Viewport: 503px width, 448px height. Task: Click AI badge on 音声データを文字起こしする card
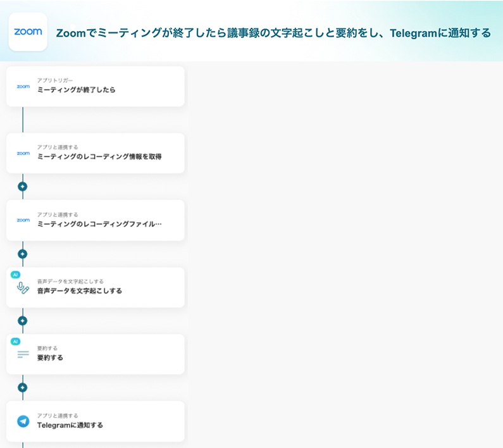pyautogui.click(x=15, y=275)
